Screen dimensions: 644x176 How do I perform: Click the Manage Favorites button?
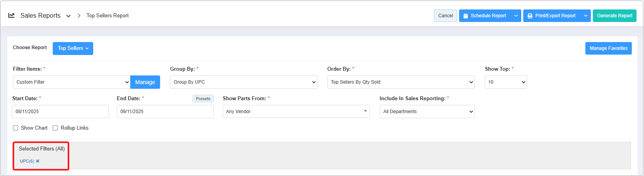(x=608, y=48)
